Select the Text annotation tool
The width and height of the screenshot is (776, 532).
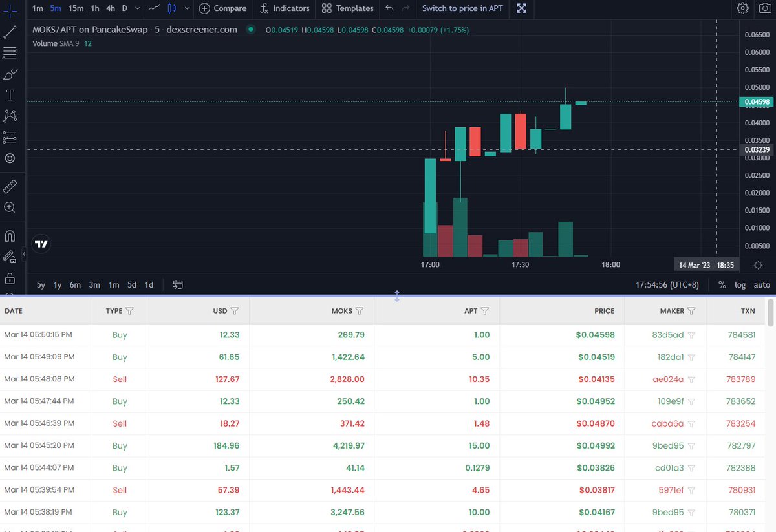click(x=10, y=95)
